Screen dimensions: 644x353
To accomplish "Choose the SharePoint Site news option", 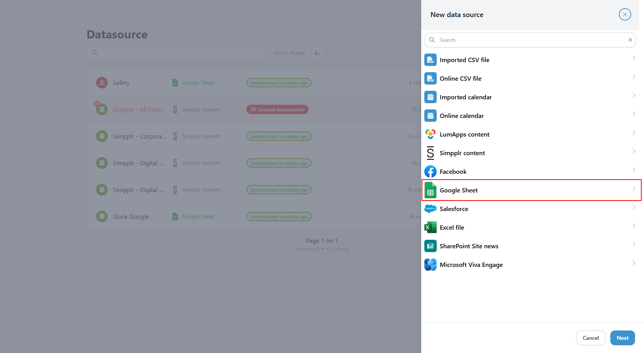I will (530, 246).
